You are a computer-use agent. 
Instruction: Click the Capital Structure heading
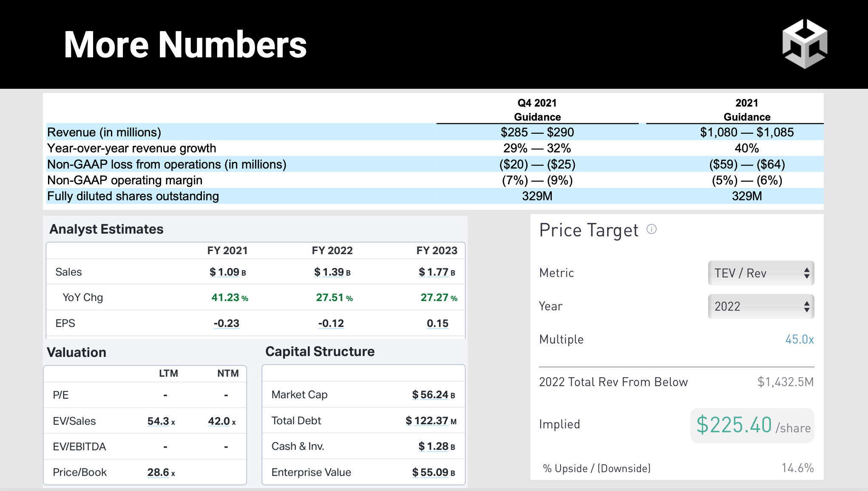tap(320, 352)
